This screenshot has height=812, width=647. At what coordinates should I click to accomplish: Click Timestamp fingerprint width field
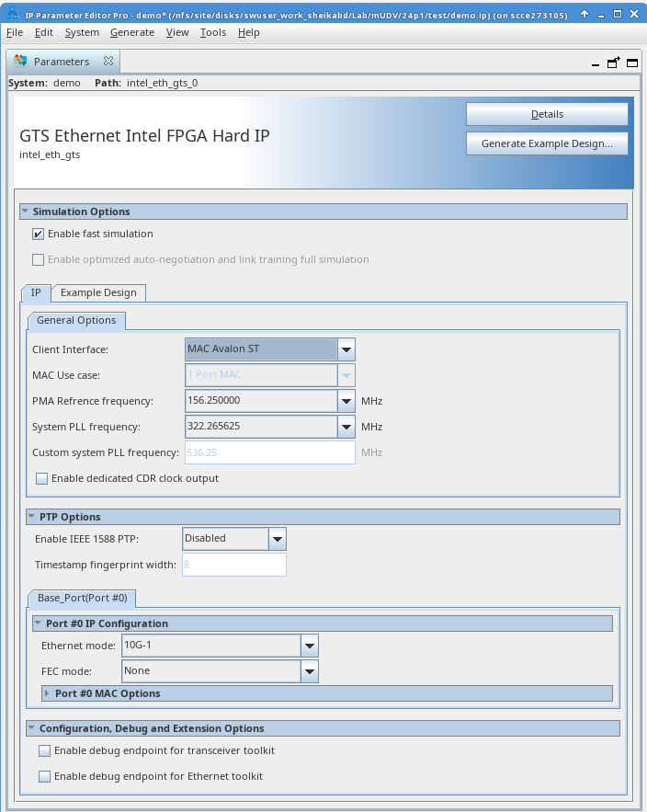(x=234, y=565)
